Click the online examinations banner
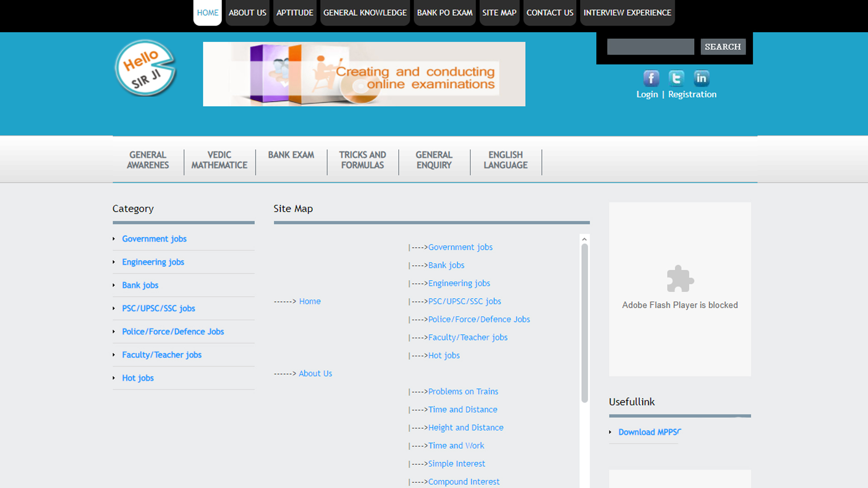 point(364,74)
